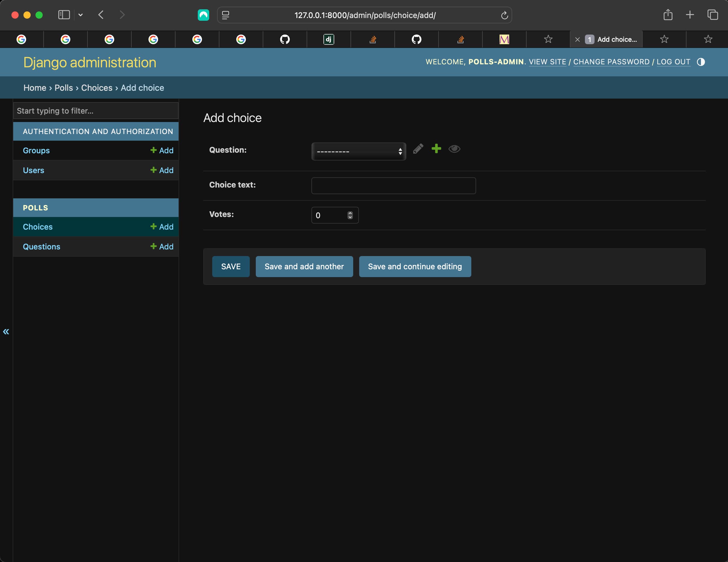
Task: Switch to the first Stack Overflow tab
Action: click(x=373, y=39)
